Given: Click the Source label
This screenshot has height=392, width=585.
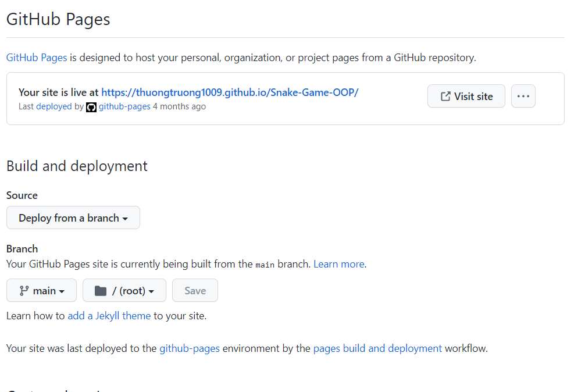Looking at the screenshot, I should tap(22, 195).
